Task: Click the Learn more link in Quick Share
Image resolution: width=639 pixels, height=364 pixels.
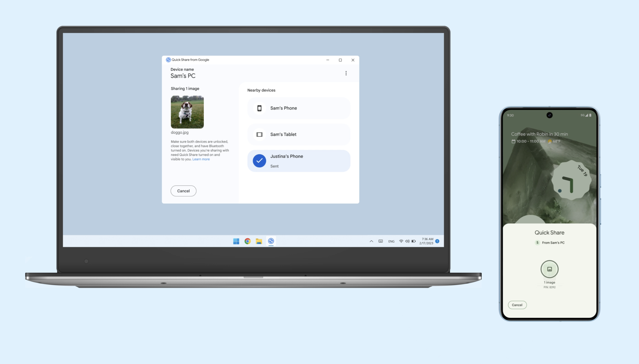Action: click(201, 159)
